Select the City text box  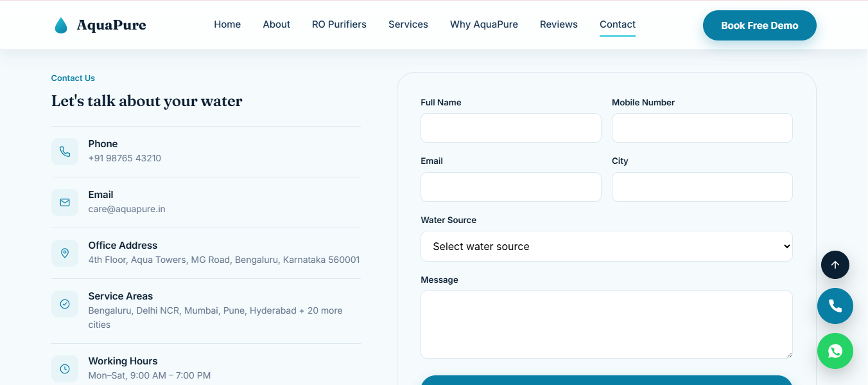(702, 187)
